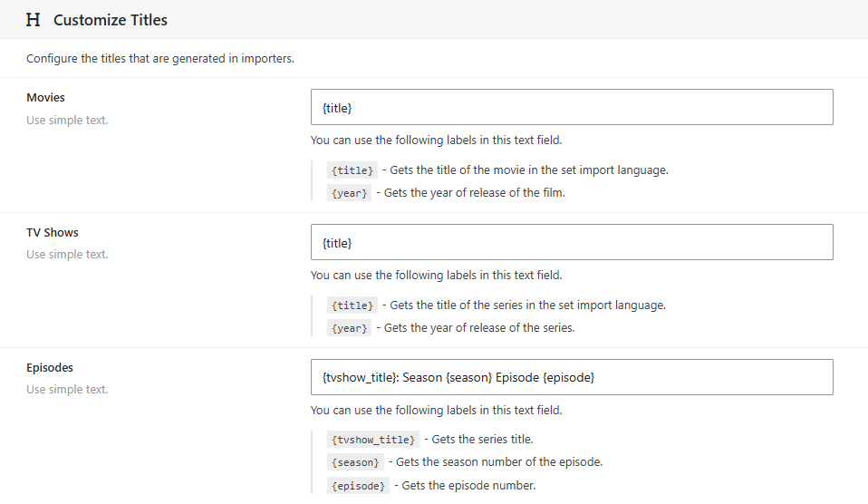Click 'Configure the titles that are generated in importers.'
The height and width of the screenshot is (504, 868).
point(160,59)
